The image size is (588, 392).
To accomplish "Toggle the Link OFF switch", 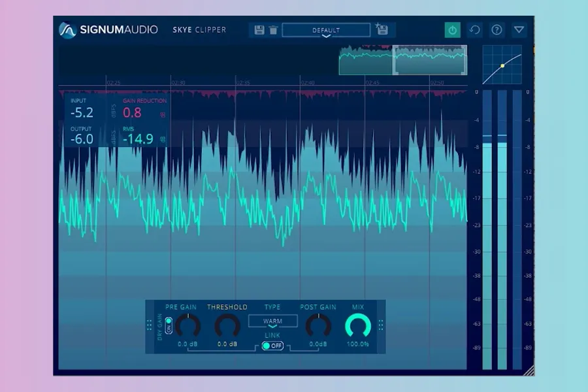I will click(x=272, y=346).
